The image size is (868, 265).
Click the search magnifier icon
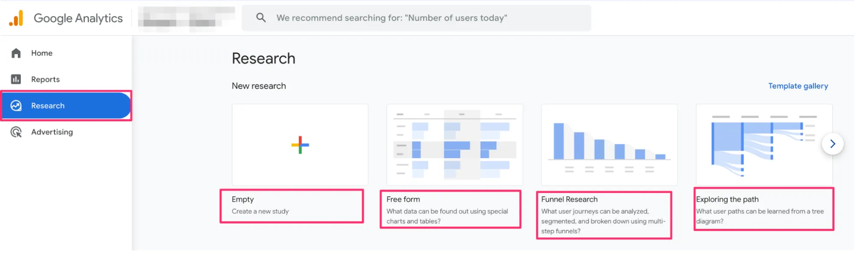pyautogui.click(x=261, y=18)
